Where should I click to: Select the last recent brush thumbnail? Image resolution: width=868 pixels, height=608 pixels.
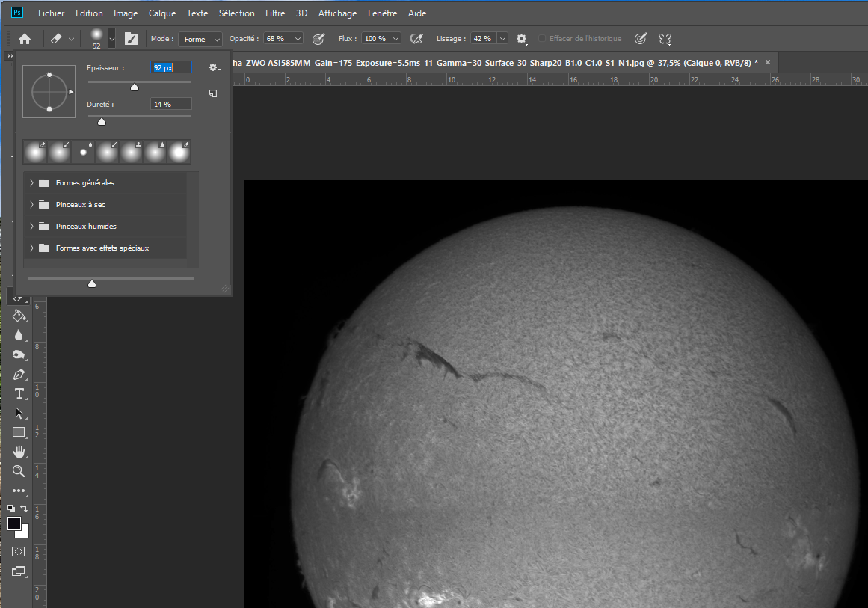(x=179, y=152)
